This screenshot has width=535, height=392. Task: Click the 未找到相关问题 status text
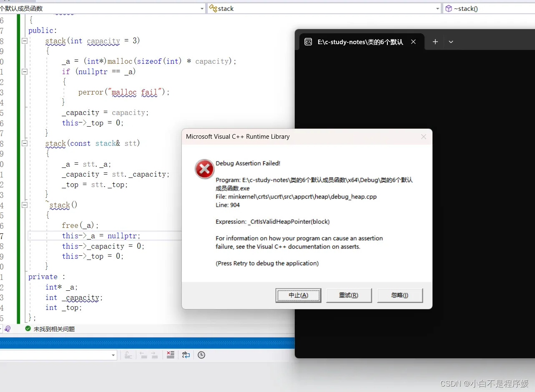54,329
